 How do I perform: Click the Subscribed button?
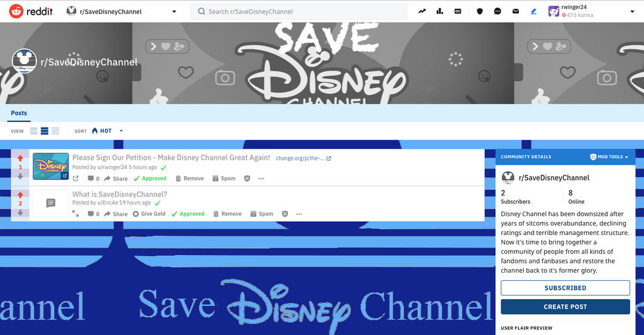[565, 288]
